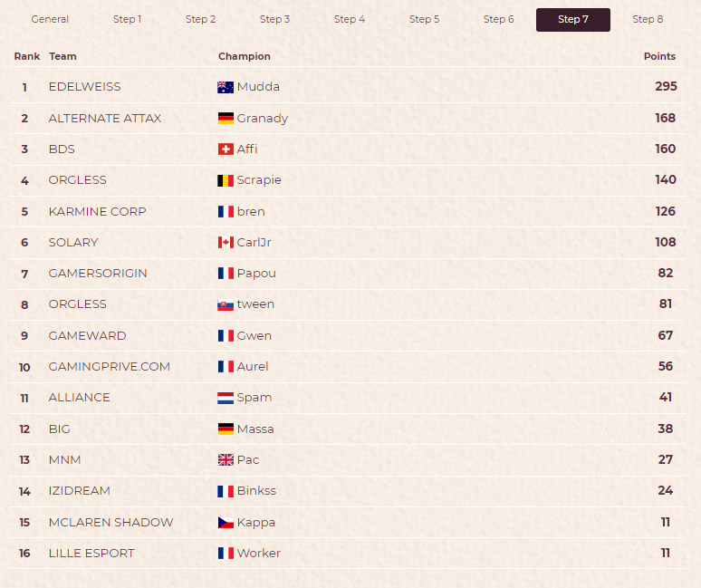Select team name BDS

pos(62,149)
